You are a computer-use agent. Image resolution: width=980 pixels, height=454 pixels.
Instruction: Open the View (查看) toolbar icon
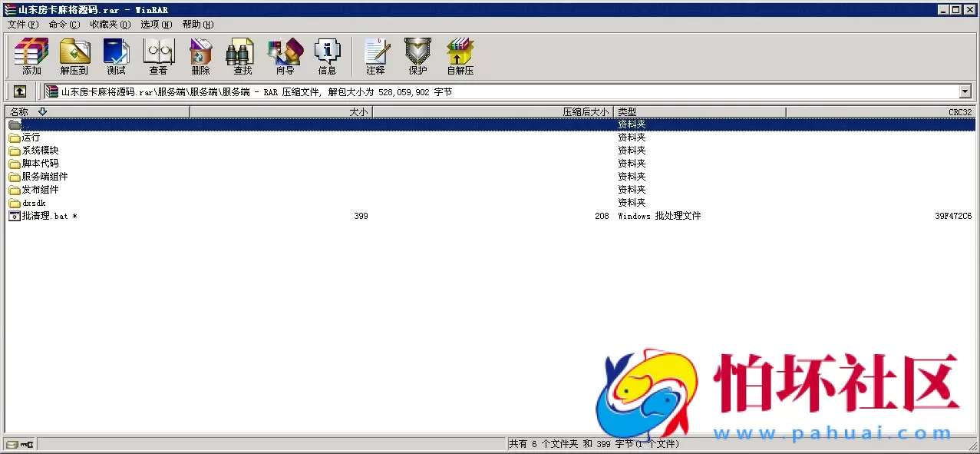point(158,55)
